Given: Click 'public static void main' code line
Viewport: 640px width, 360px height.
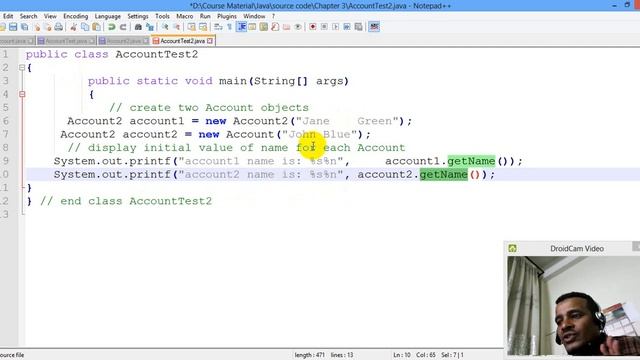Looking at the screenshot, I should click(218, 81).
